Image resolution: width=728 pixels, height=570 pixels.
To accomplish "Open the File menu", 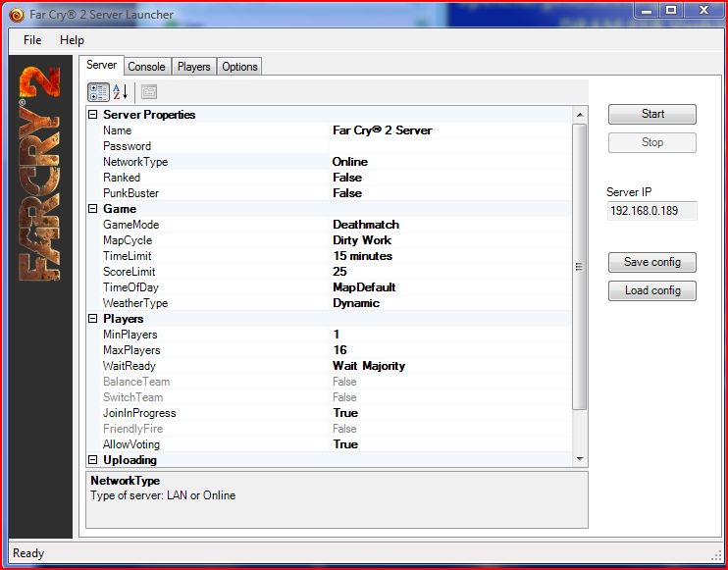I will (32, 40).
